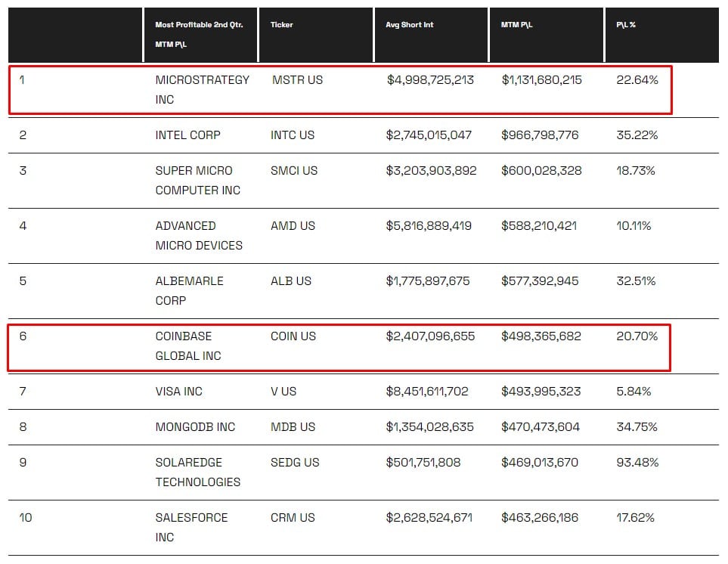Click the 'Most Profitable 2nd Qtr. MTM P\L' column header
Image resolution: width=728 pixels, height=564 pixels.
199,34
